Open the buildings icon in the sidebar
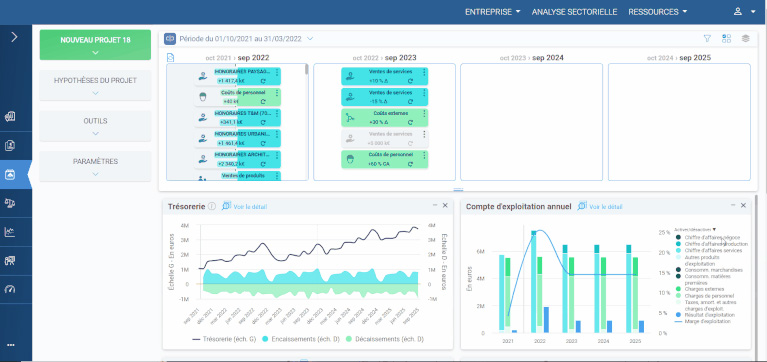 10,116
